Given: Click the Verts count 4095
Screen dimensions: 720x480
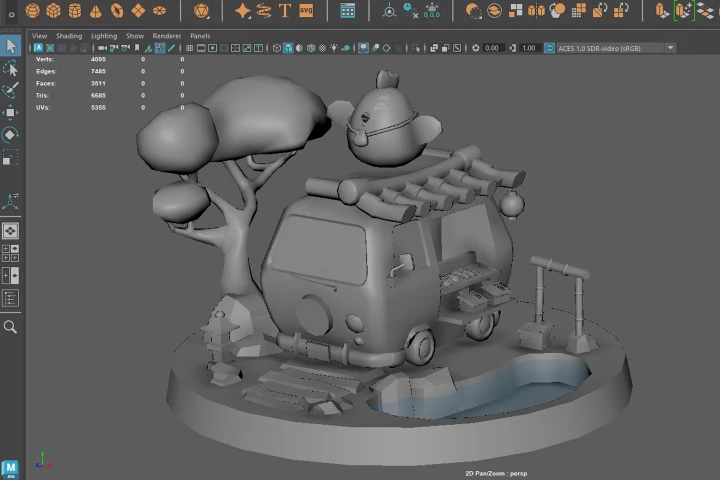Looking at the screenshot, I should [x=98, y=59].
